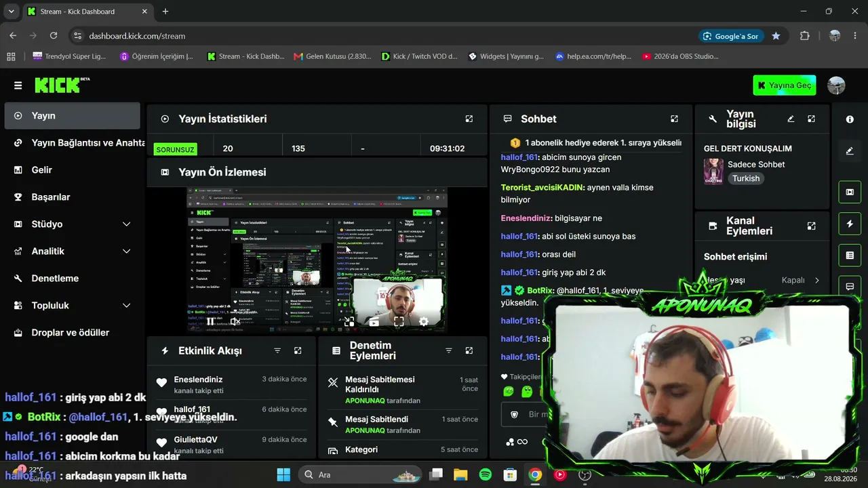This screenshot has height=488, width=868.
Task: Click the Google'a Sor button
Action: tap(731, 36)
